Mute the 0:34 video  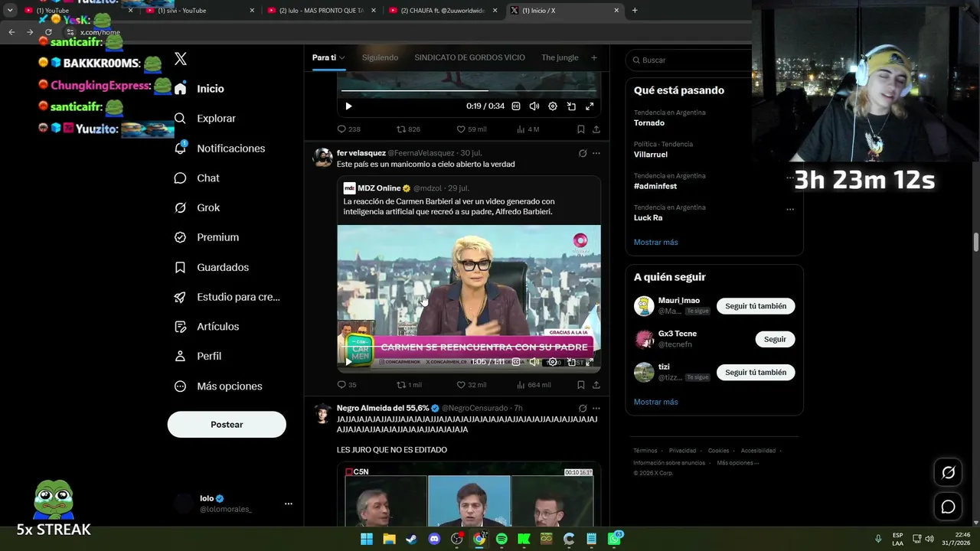pos(534,106)
